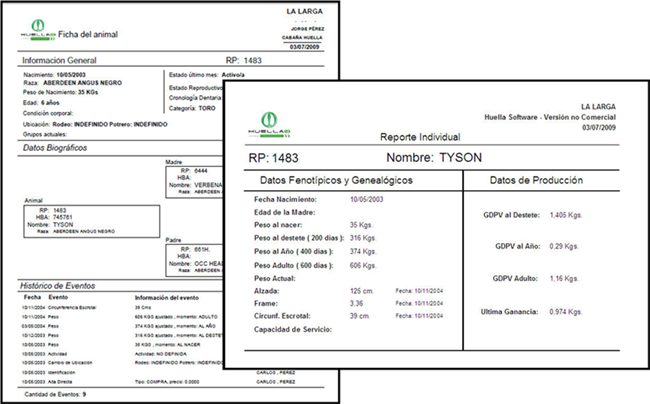
Task: Click the 'Edad: 6 años' line
Action: tap(41, 103)
